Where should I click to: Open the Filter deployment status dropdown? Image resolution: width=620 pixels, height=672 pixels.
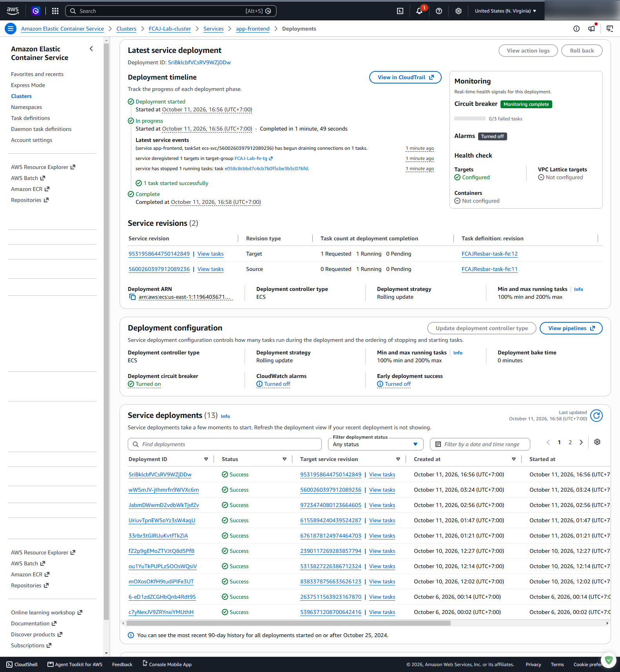(375, 444)
